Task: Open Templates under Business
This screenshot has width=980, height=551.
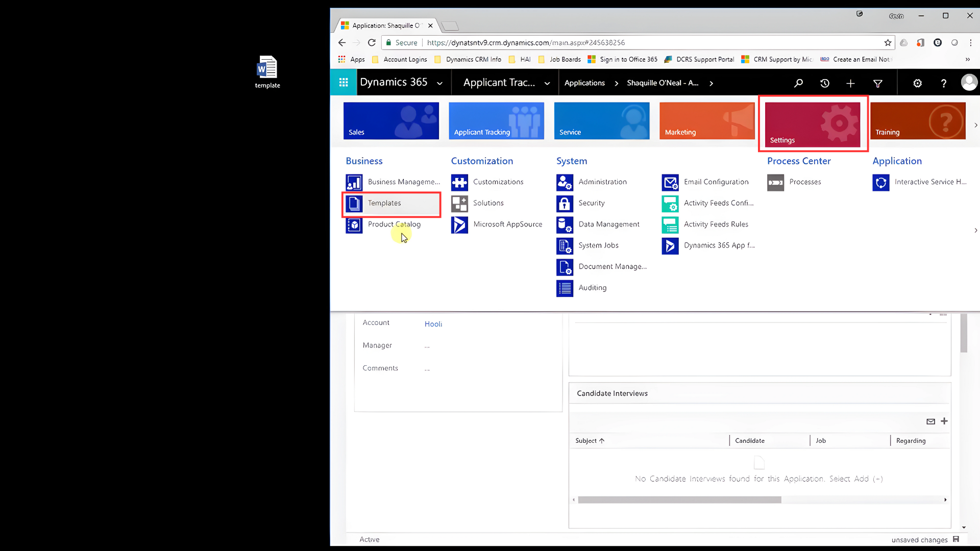Action: click(x=392, y=203)
